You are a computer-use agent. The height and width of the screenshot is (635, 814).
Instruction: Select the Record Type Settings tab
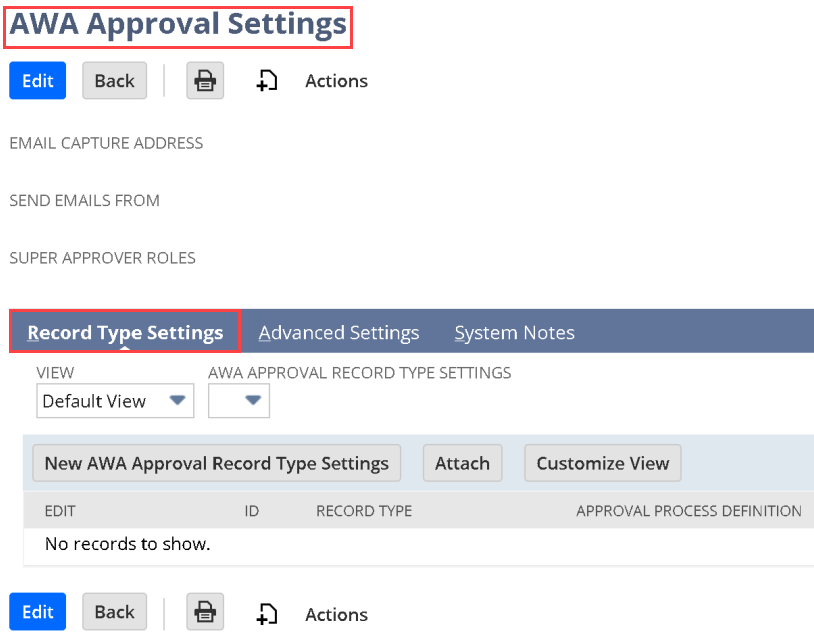pos(125,333)
